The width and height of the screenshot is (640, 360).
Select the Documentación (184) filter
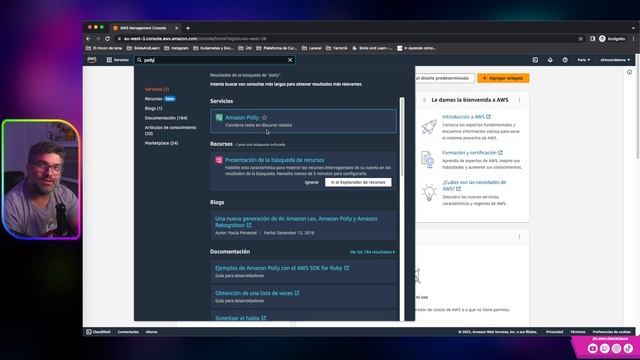166,118
